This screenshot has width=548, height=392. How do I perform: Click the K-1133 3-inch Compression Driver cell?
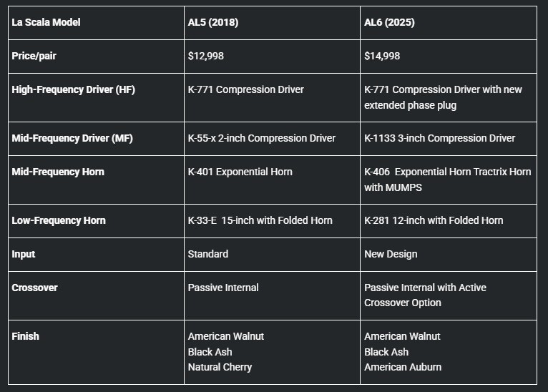pyautogui.click(x=449, y=139)
